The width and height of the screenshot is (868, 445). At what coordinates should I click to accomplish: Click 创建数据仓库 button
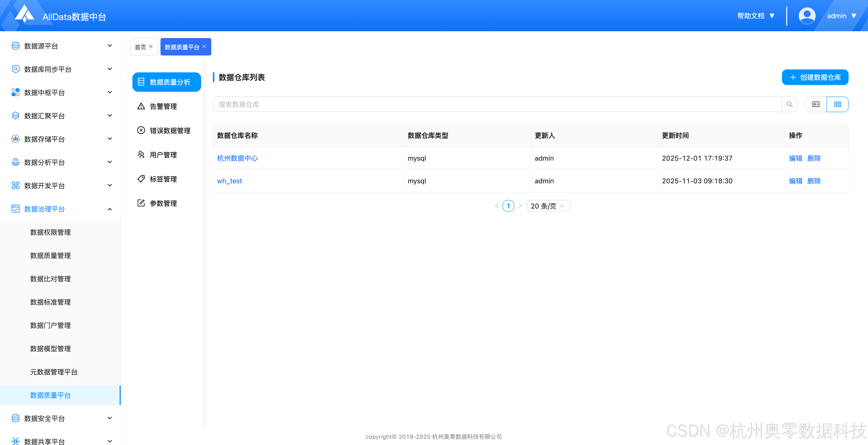click(815, 77)
